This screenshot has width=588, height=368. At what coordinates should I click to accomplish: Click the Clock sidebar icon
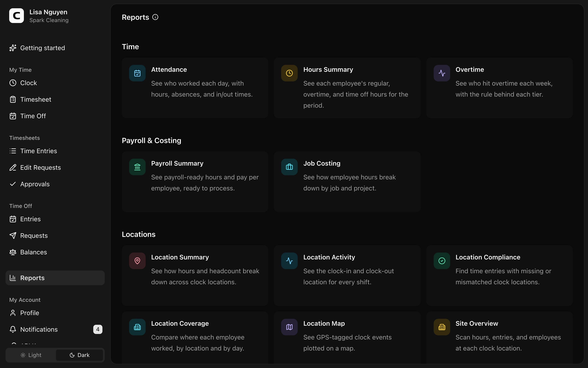click(13, 83)
